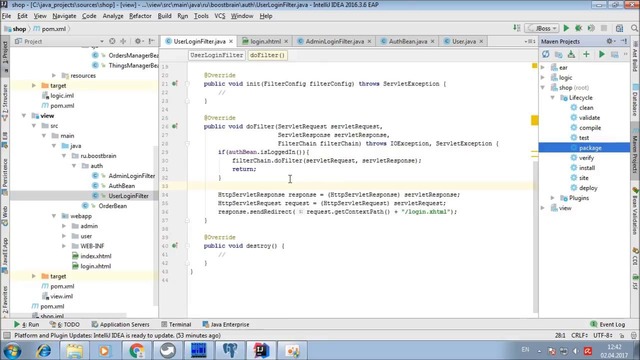The width and height of the screenshot is (640, 360).
Task: Collapse the view module in project tree
Action: click(x=24, y=116)
